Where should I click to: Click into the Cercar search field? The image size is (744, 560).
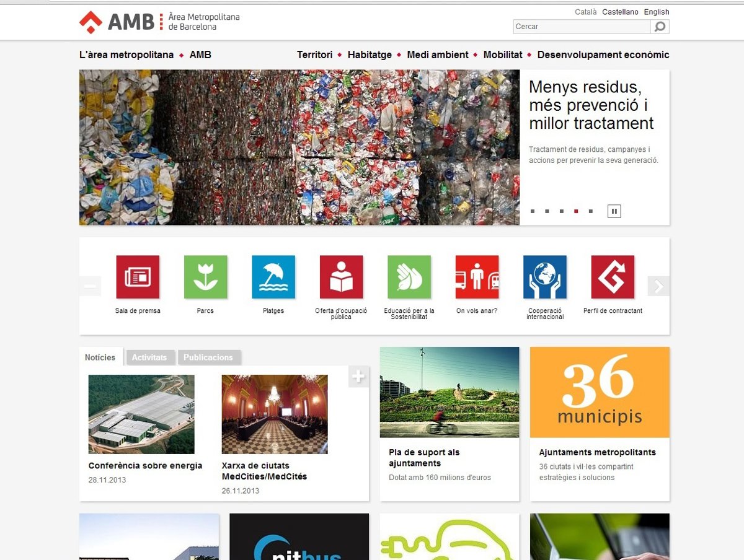click(x=582, y=27)
